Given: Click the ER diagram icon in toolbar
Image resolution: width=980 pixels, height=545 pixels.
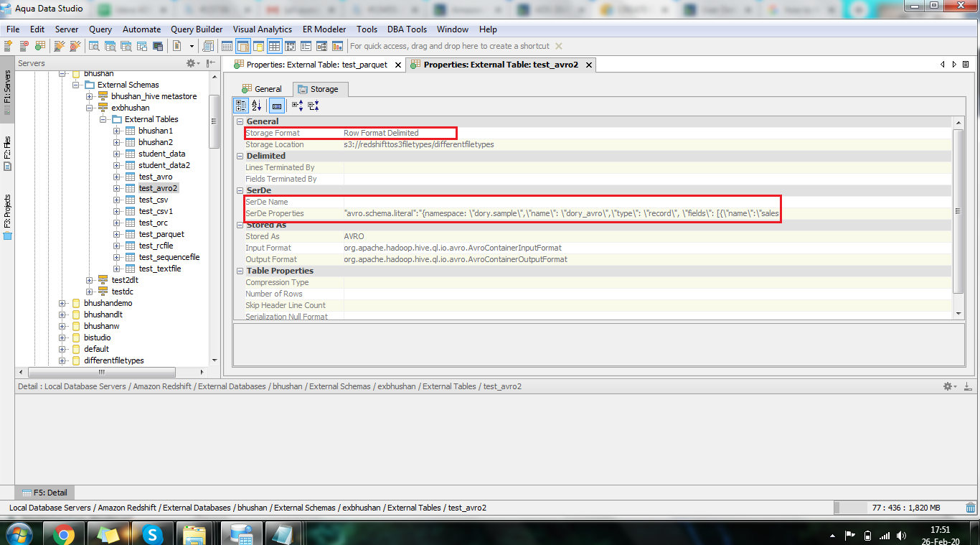Looking at the screenshot, I should 321,46.
